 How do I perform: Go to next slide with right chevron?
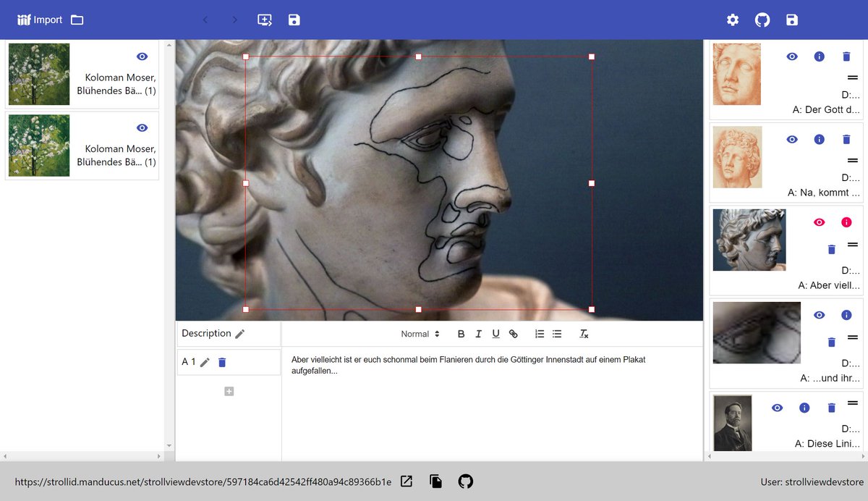tap(234, 20)
